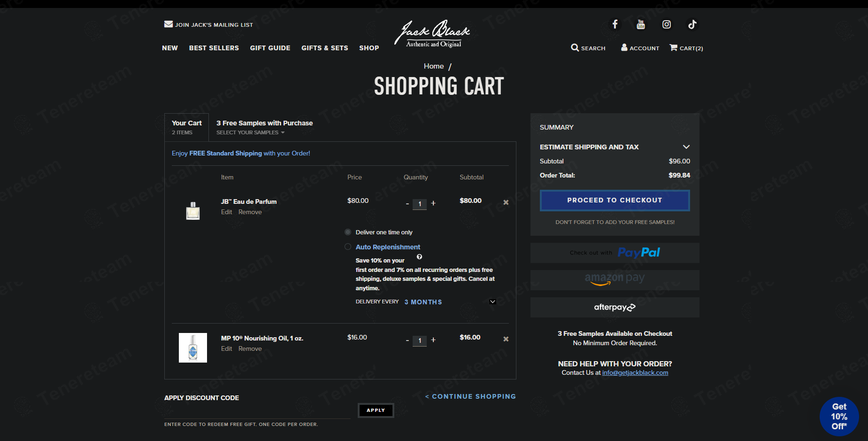Click the Nourishing Oil quantity field
The height and width of the screenshot is (441, 868).
click(x=420, y=340)
